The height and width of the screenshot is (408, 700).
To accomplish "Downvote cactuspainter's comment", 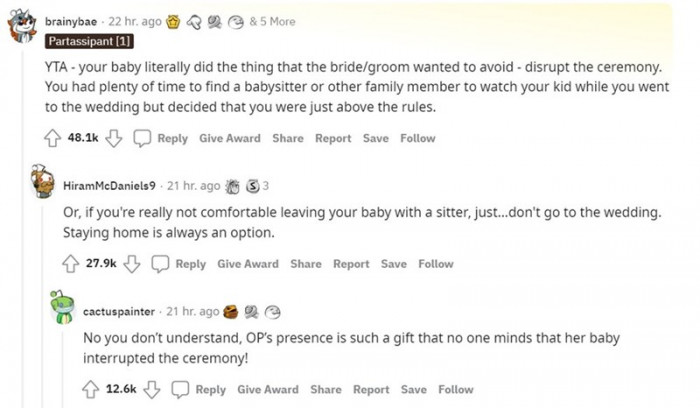I will (x=152, y=389).
